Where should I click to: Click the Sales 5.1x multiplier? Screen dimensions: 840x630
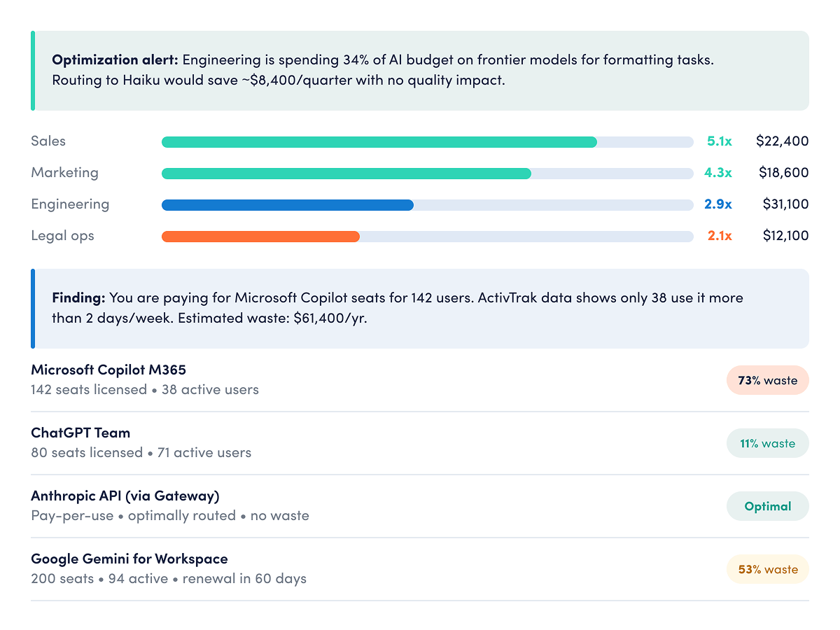[x=720, y=141]
